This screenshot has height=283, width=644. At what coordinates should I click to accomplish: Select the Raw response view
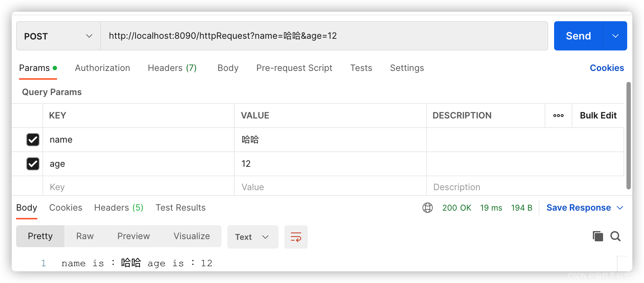click(85, 236)
